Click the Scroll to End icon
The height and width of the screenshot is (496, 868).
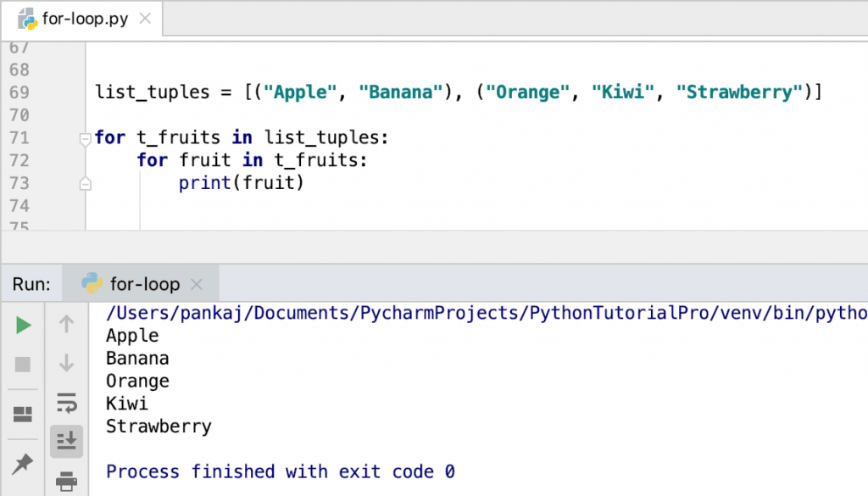click(x=67, y=440)
